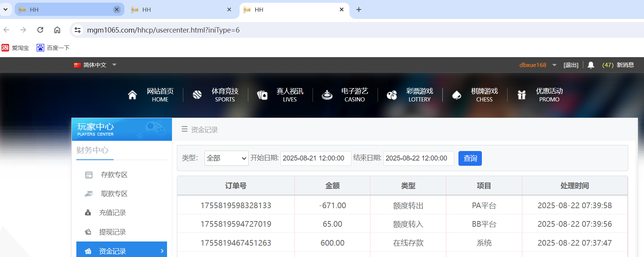Open notifications via the bell icon
The image size is (644, 257).
591,65
